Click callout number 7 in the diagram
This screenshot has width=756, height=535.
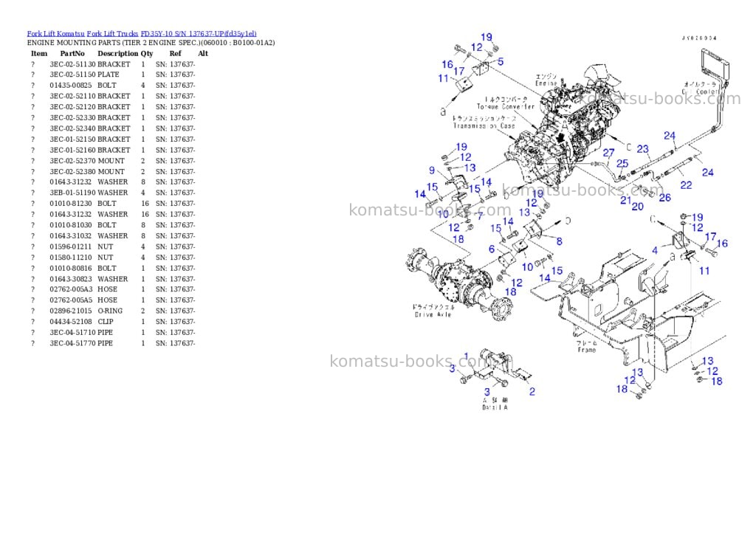[x=480, y=216]
